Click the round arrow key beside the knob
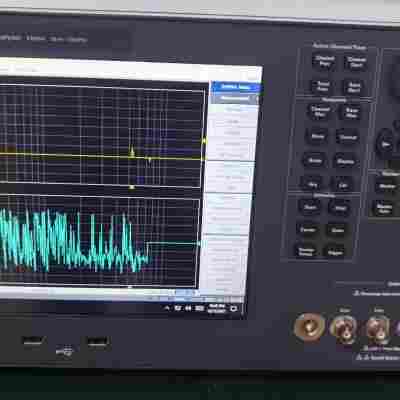This screenshot has height=400, width=400. point(386,144)
